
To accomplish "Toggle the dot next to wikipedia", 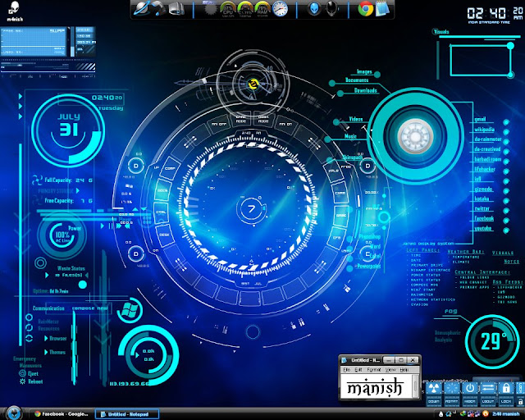I will (x=506, y=132).
